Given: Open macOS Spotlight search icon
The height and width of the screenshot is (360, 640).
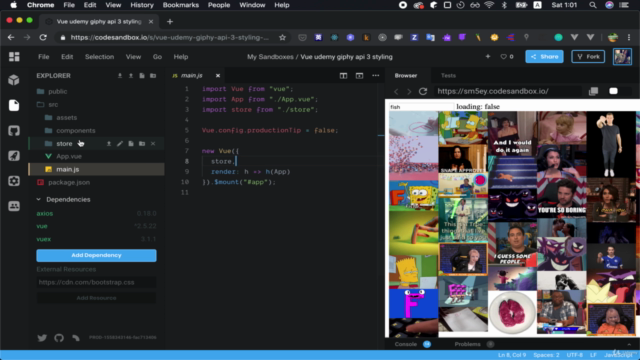Looking at the screenshot, I should [593, 5].
